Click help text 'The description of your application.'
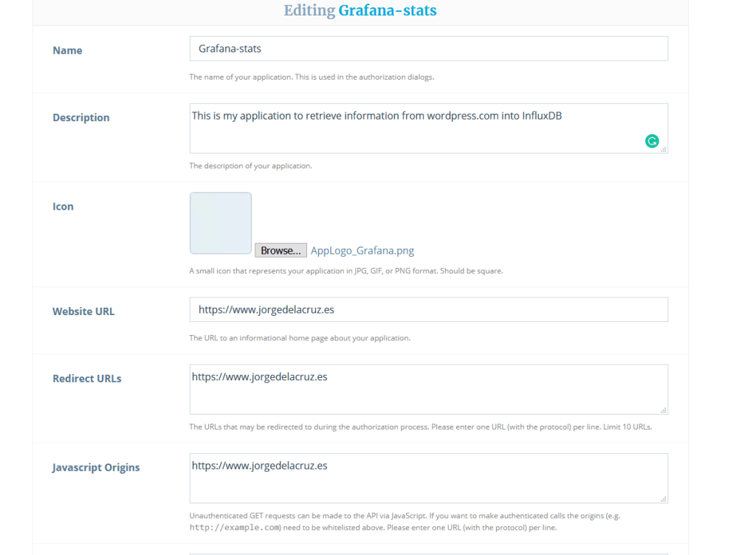 point(251,166)
